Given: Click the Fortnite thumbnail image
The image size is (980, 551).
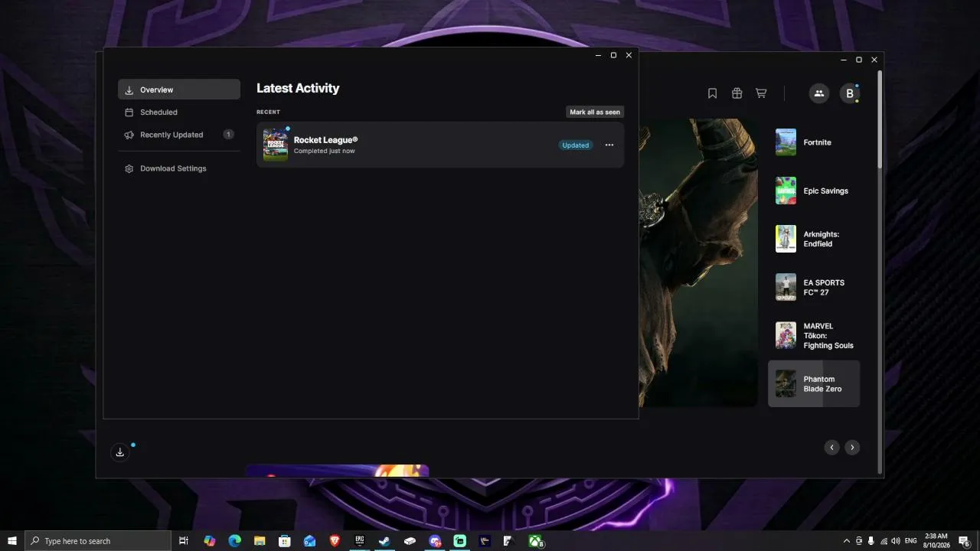Looking at the screenshot, I should click(786, 142).
